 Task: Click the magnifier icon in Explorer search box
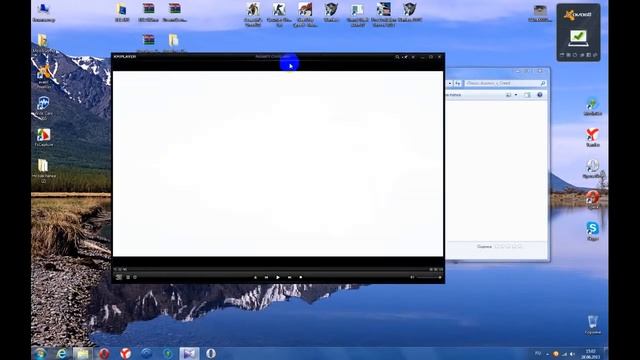coord(543,83)
